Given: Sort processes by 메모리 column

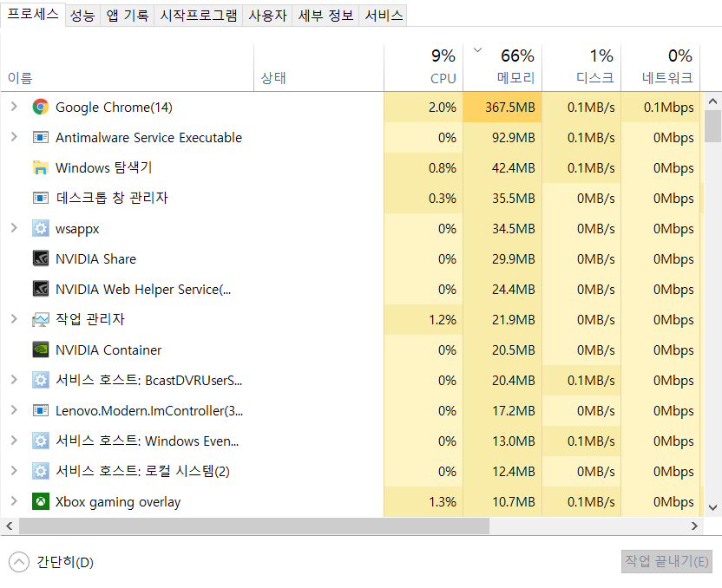Looking at the screenshot, I should (502, 69).
